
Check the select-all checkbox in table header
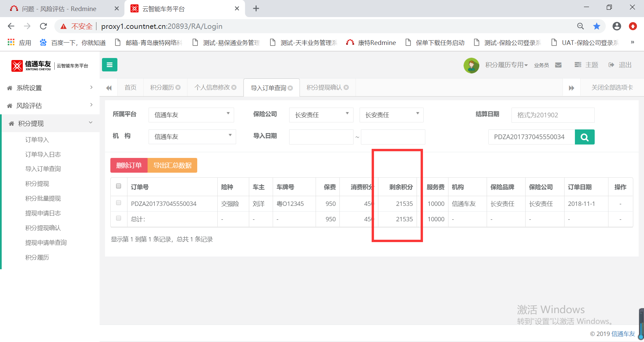[118, 186]
